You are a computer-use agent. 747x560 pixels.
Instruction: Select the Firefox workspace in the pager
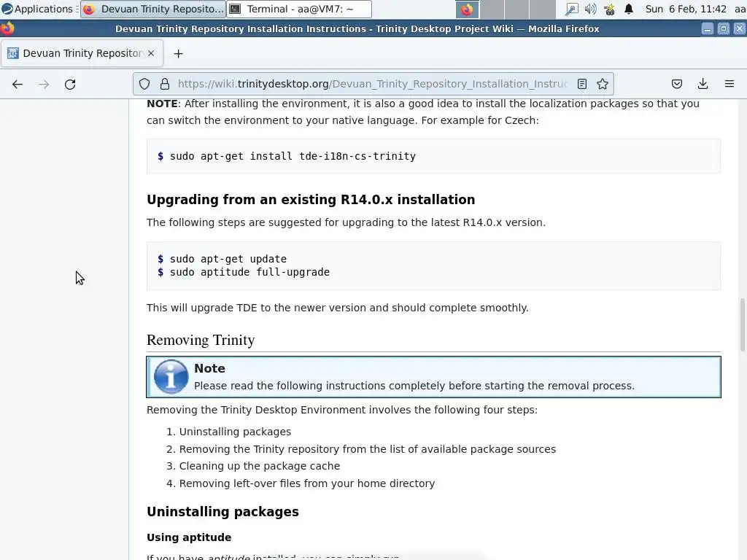(467, 9)
